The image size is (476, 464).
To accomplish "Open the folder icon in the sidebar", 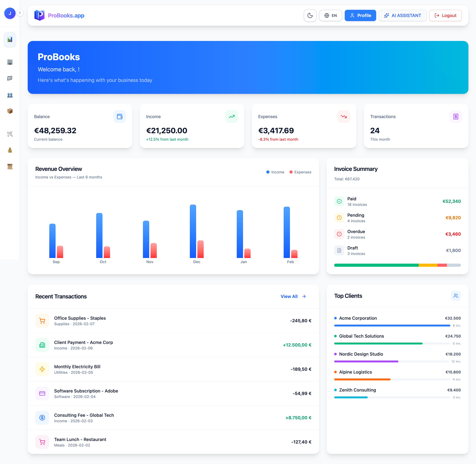I will click(10, 78).
